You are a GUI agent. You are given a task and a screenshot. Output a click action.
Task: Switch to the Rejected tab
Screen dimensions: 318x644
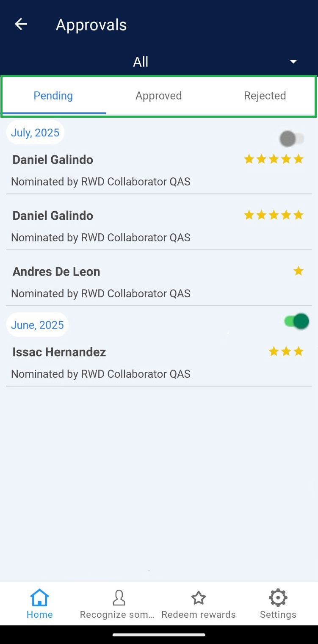265,96
